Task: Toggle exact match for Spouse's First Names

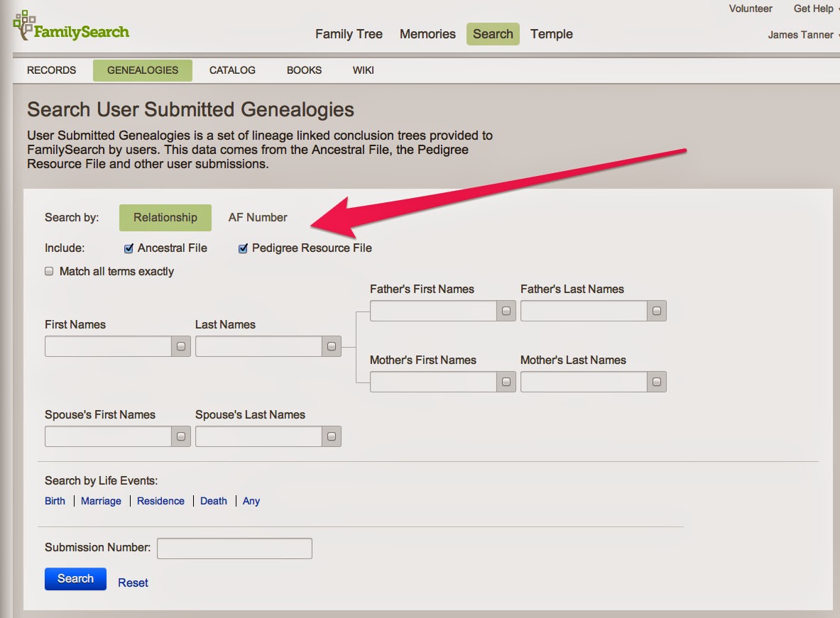Action: [x=181, y=436]
